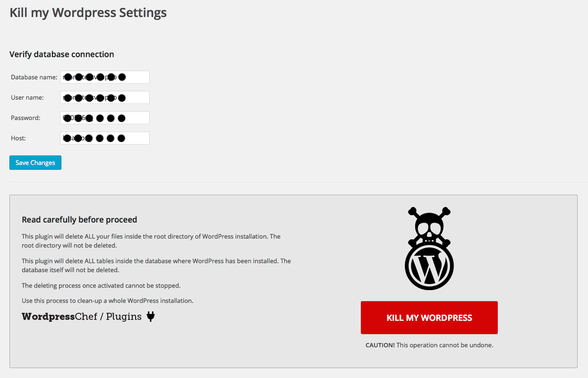Screen dimensions: 588x378
Task: Save changes to database settings
Action: coord(35,163)
